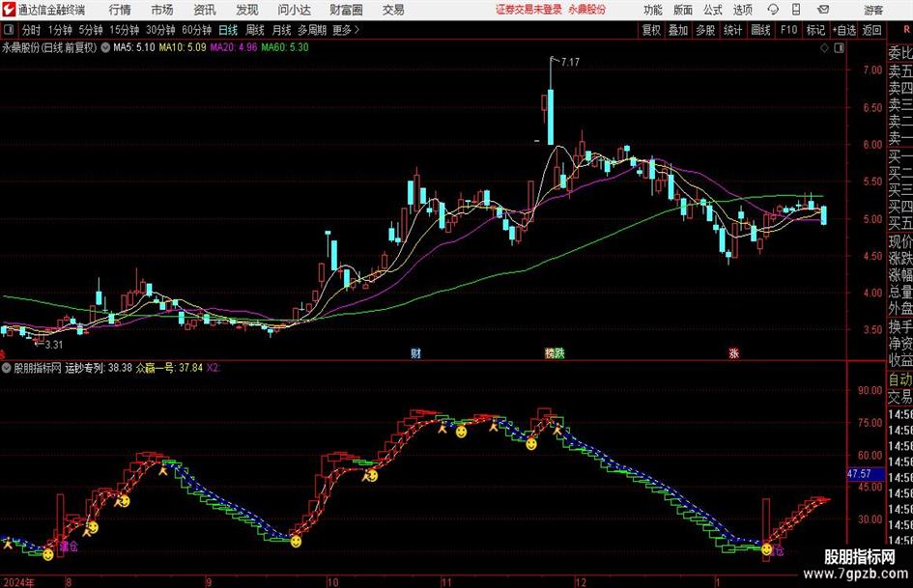
Task: Switch to the 月线 monthly period
Action: 282,30
